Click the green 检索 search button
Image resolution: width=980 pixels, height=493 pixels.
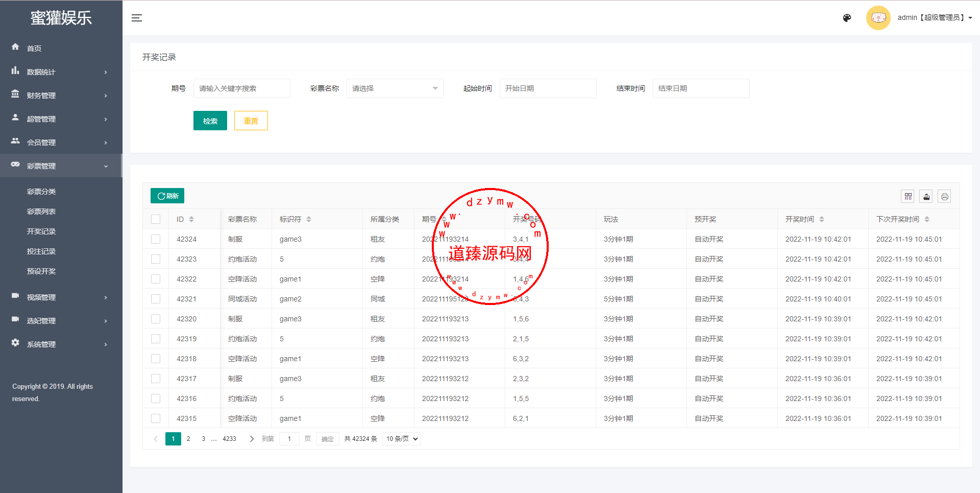tap(210, 121)
